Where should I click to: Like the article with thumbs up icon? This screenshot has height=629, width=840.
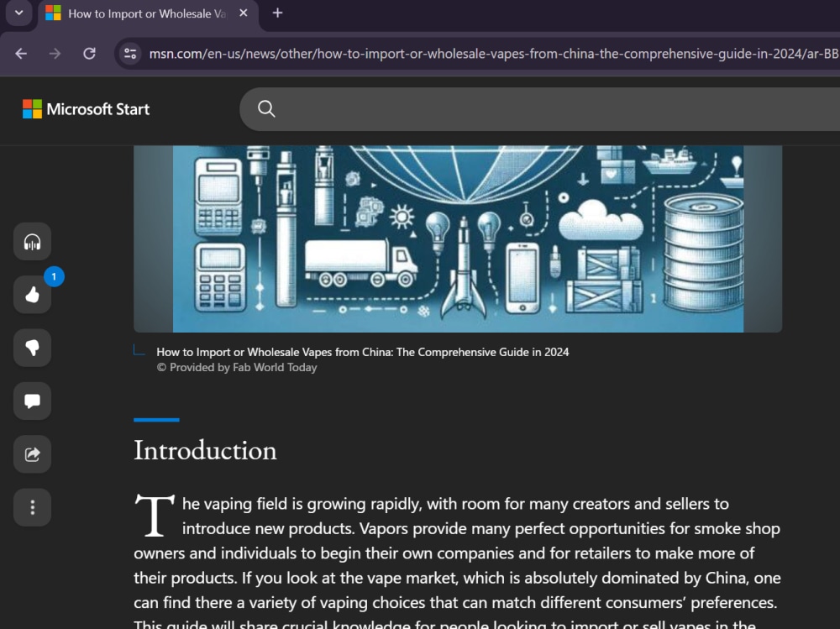[x=32, y=295]
